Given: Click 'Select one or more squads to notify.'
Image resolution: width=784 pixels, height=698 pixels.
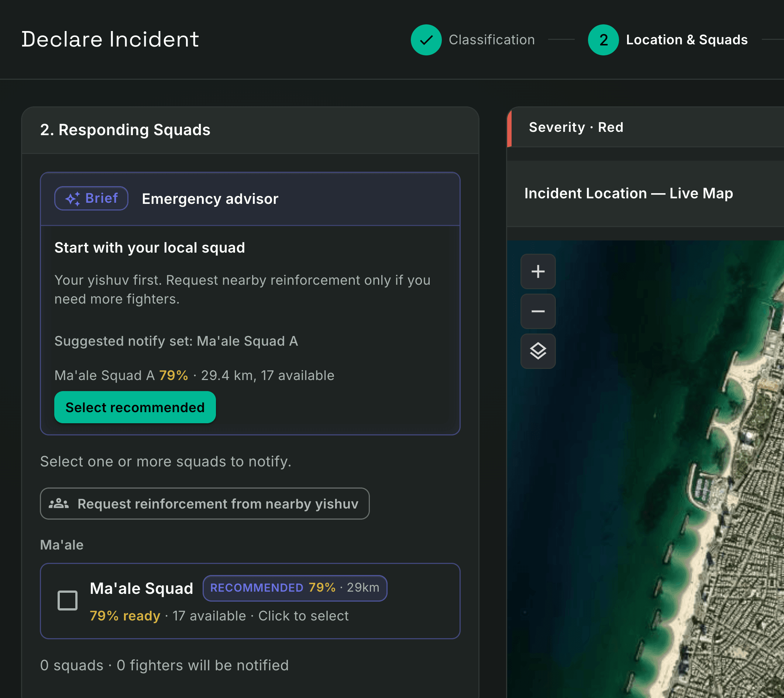Looking at the screenshot, I should click(x=166, y=462).
